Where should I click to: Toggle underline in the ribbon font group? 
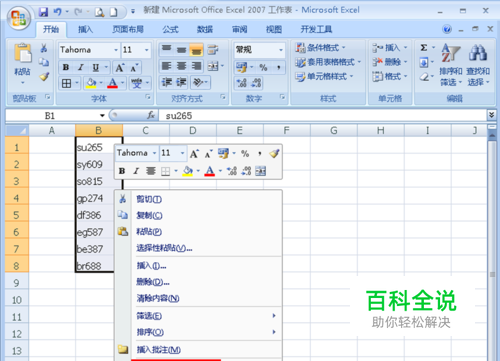click(x=96, y=68)
